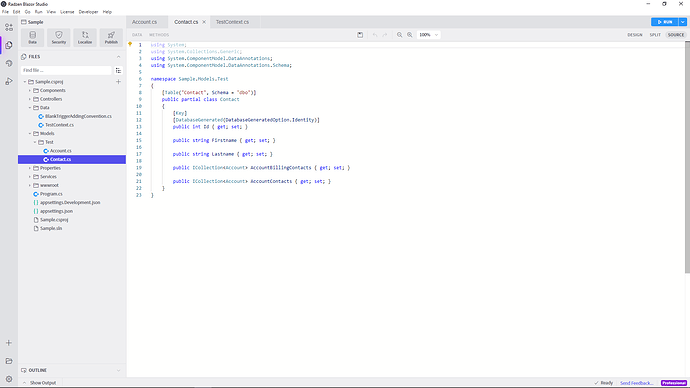Image resolution: width=690 pixels, height=388 pixels.
Task: Open the history sidebar icon
Action: point(9,63)
